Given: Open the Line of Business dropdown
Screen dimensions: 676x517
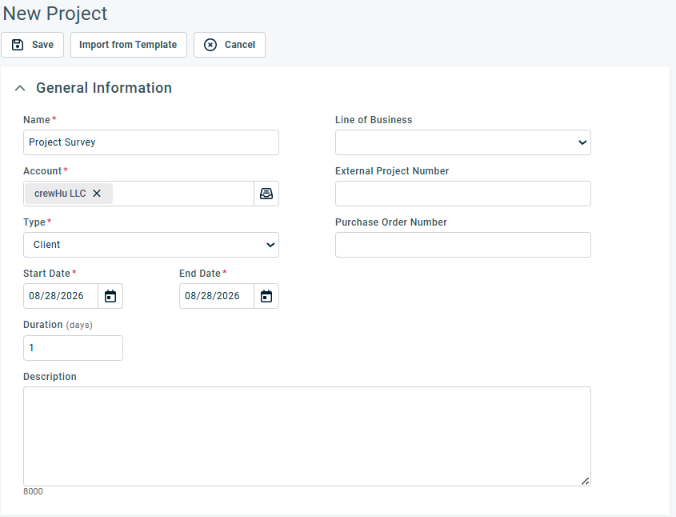Looking at the screenshot, I should 463,142.
